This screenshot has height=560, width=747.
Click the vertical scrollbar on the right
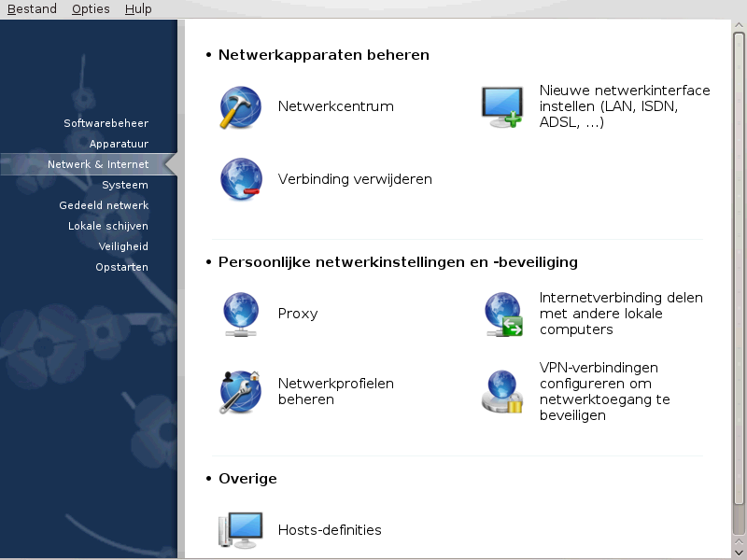tap(739, 280)
